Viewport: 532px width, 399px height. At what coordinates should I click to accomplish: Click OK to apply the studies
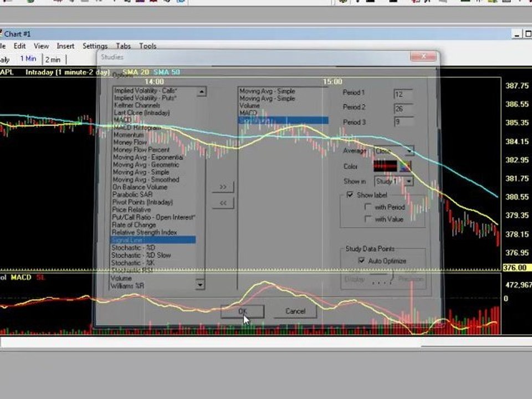point(243,311)
